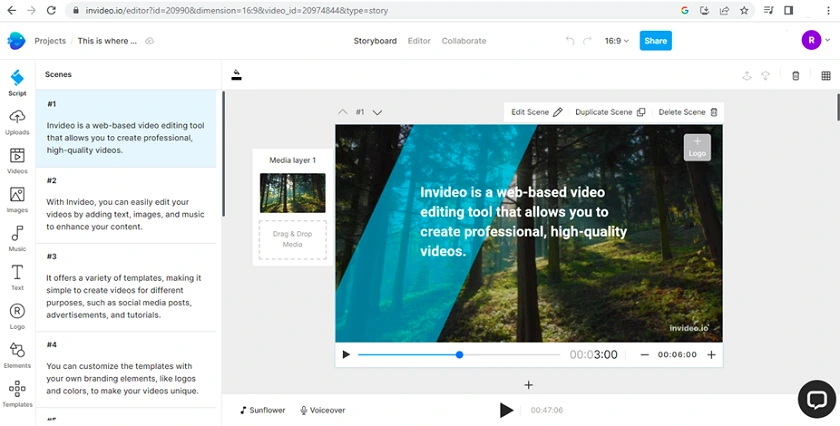Open the Videos library panel

tap(17, 161)
